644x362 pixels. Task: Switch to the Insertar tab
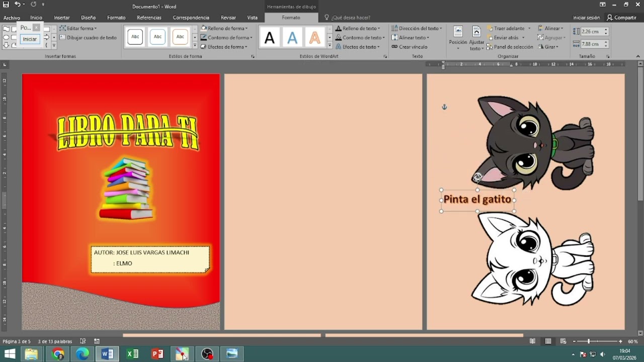click(x=61, y=18)
